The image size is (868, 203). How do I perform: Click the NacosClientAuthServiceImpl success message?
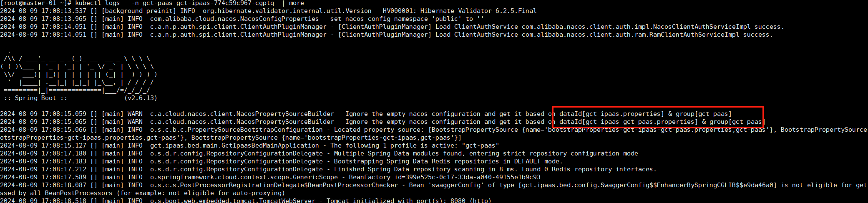[x=653, y=27]
